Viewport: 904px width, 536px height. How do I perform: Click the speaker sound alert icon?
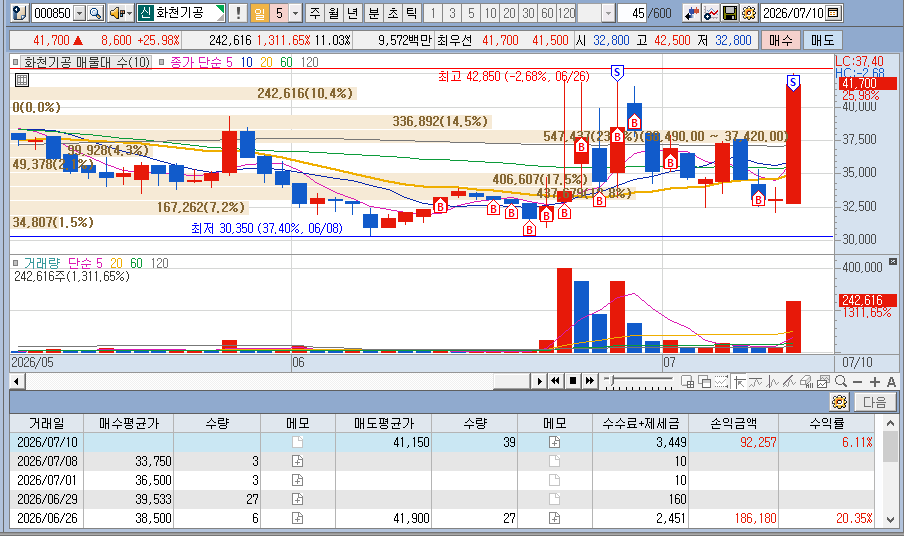[117, 13]
